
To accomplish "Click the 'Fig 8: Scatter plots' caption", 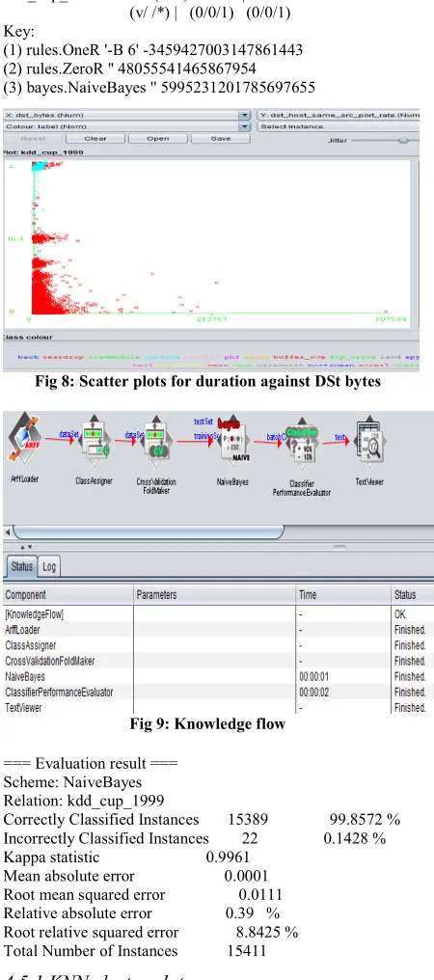I will tap(207, 381).
